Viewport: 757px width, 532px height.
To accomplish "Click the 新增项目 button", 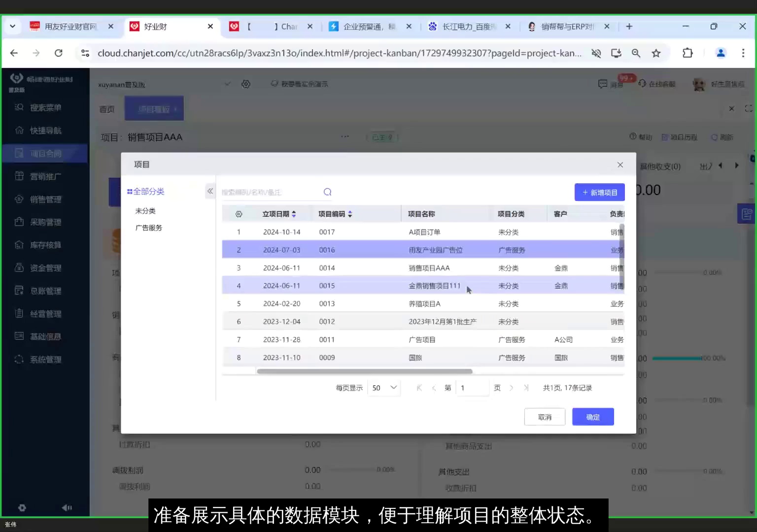I will pos(599,192).
